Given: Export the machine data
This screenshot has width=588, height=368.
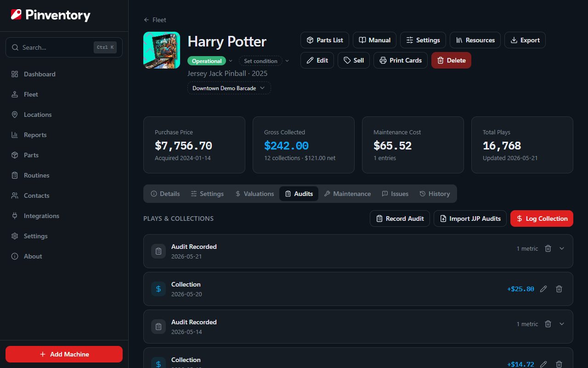Looking at the screenshot, I should click(x=525, y=40).
